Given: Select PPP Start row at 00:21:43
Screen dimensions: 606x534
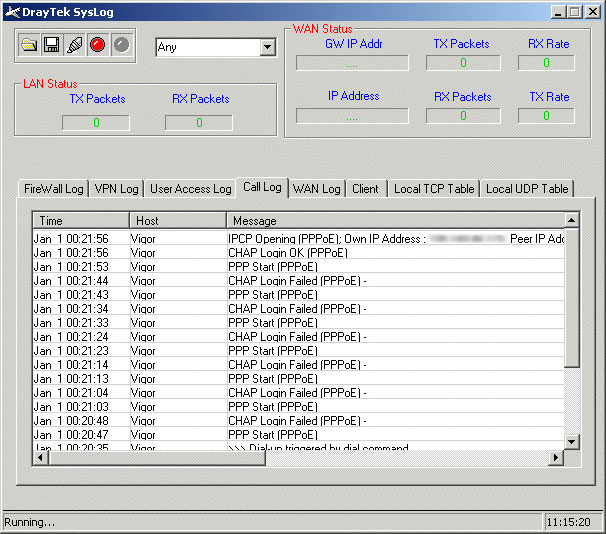Looking at the screenshot, I should pyautogui.click(x=298, y=295).
